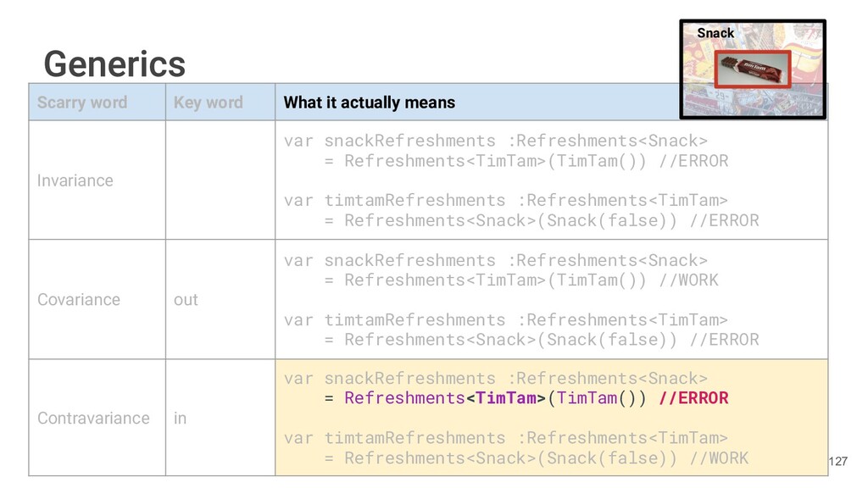Click the "out" keyword cell
This screenshot has height=488, width=868.
pos(186,300)
